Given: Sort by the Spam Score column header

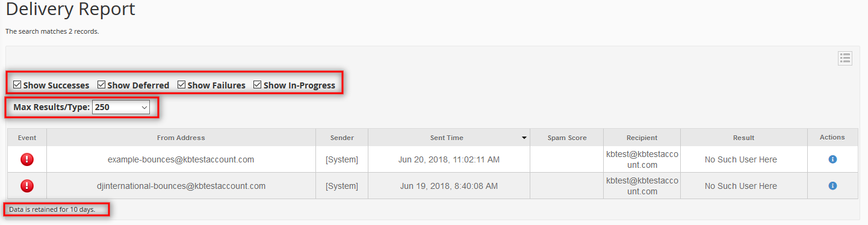Looking at the screenshot, I should coord(566,138).
